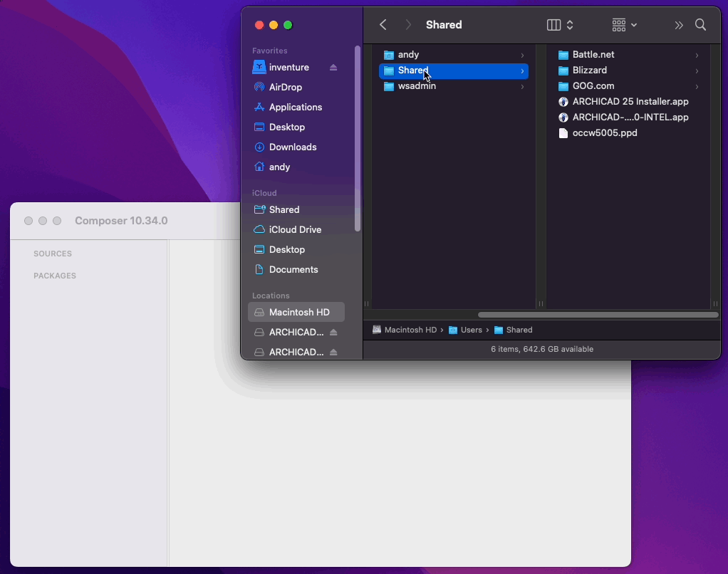
Task: Click Users in the path bar
Action: point(472,330)
